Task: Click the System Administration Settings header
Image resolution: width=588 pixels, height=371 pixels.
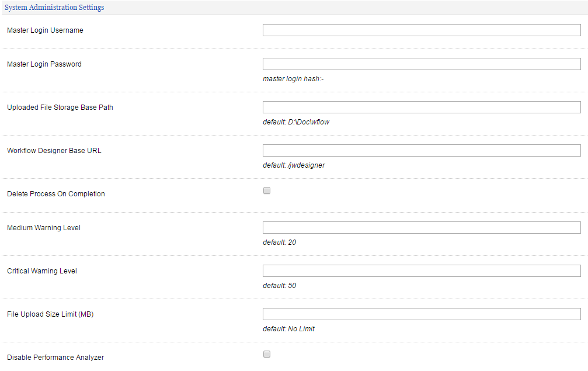Action: click(55, 8)
